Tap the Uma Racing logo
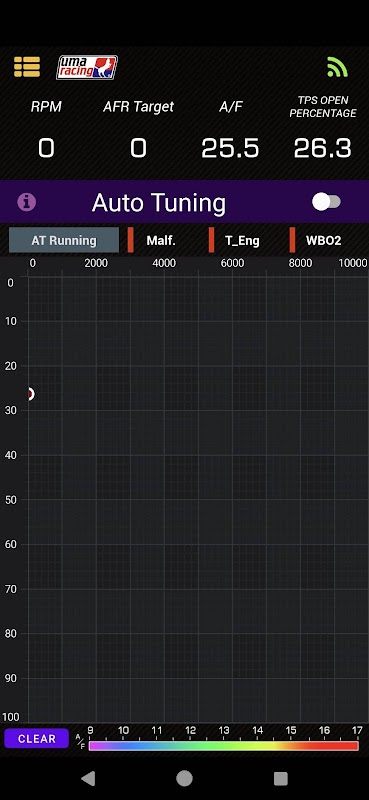The width and height of the screenshot is (369, 800). pos(87,67)
